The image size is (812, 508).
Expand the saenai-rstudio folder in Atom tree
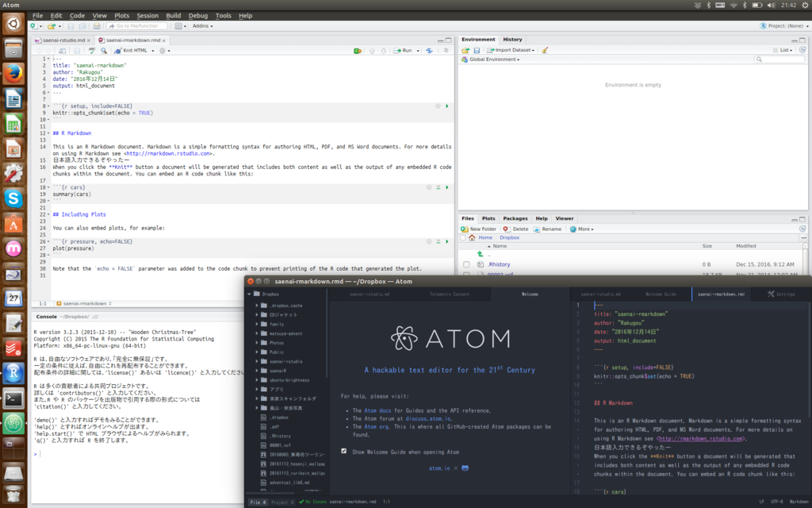tap(257, 361)
